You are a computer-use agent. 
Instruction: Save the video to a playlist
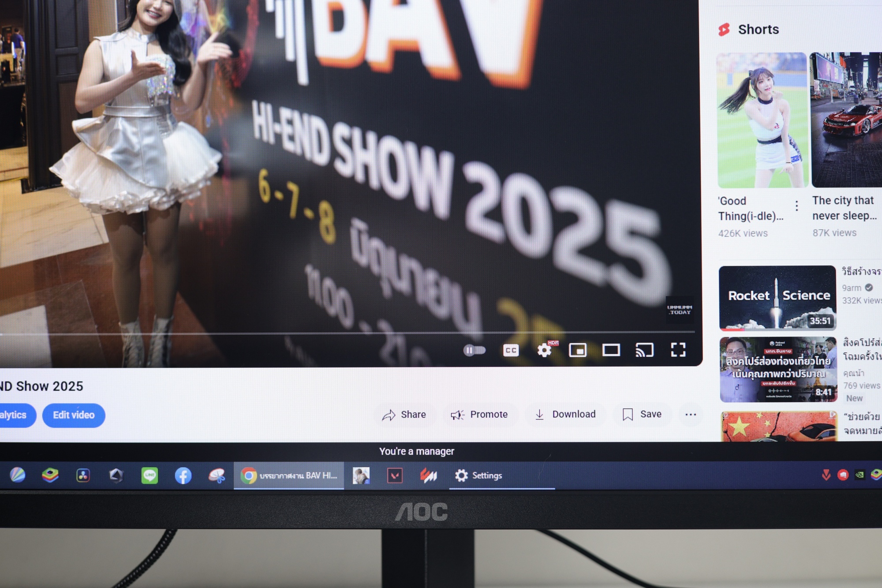point(642,414)
